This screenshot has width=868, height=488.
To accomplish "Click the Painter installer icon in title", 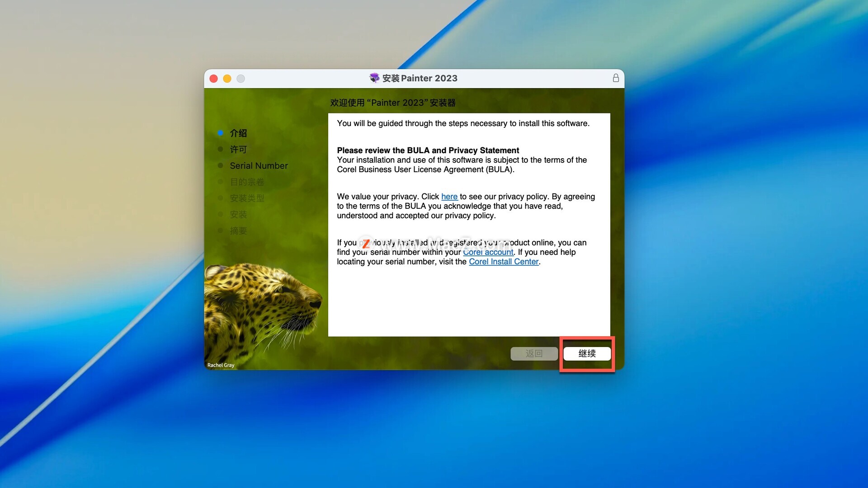I will (x=374, y=78).
